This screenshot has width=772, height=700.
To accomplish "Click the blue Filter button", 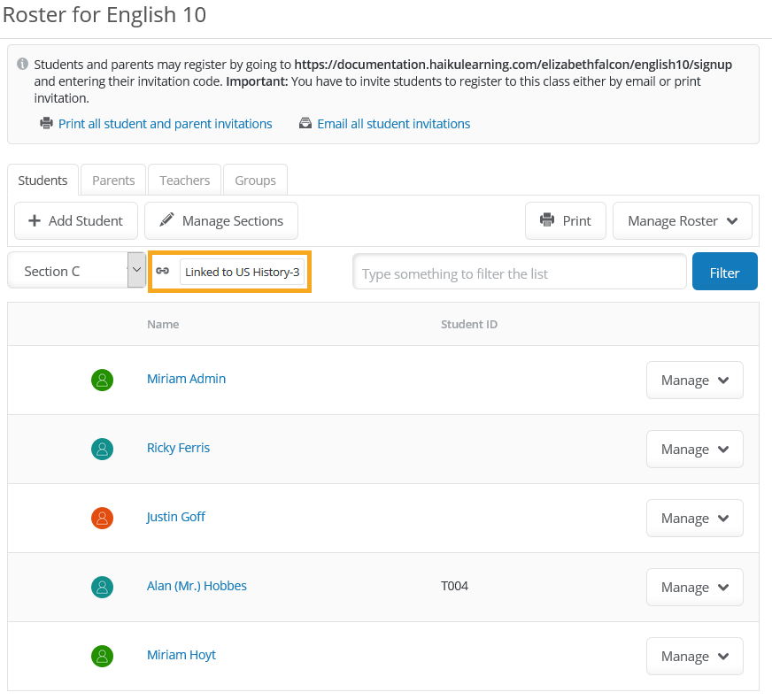I will 724,272.
